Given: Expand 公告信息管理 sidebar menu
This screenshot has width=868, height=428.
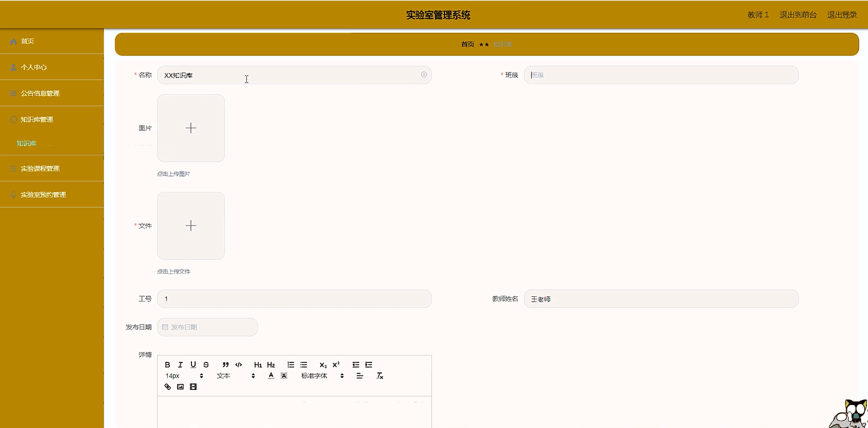Looking at the screenshot, I should (52, 93).
